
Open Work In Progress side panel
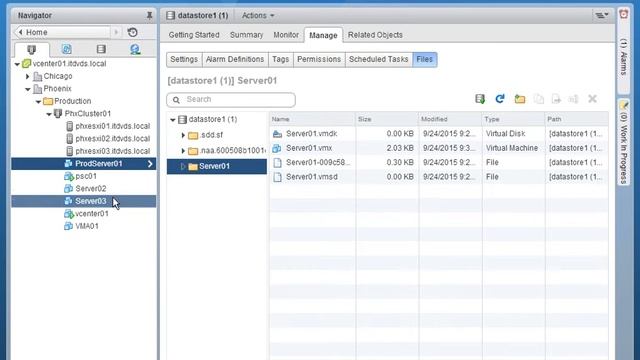click(x=624, y=143)
